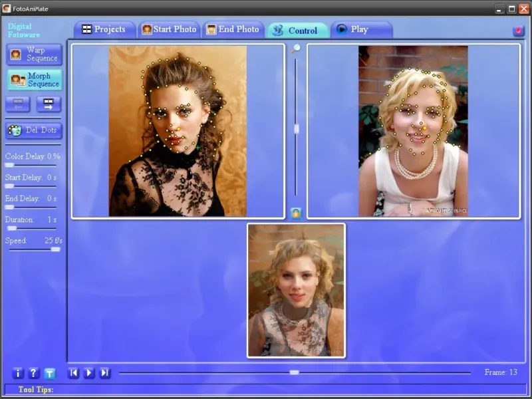Play the morph animation
This screenshot has height=399, width=532.
[x=89, y=373]
